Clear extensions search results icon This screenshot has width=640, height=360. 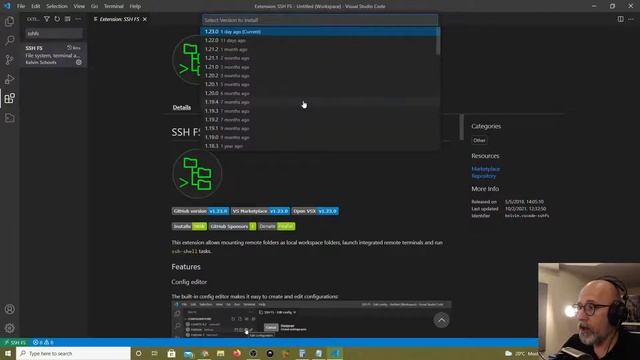tap(67, 19)
